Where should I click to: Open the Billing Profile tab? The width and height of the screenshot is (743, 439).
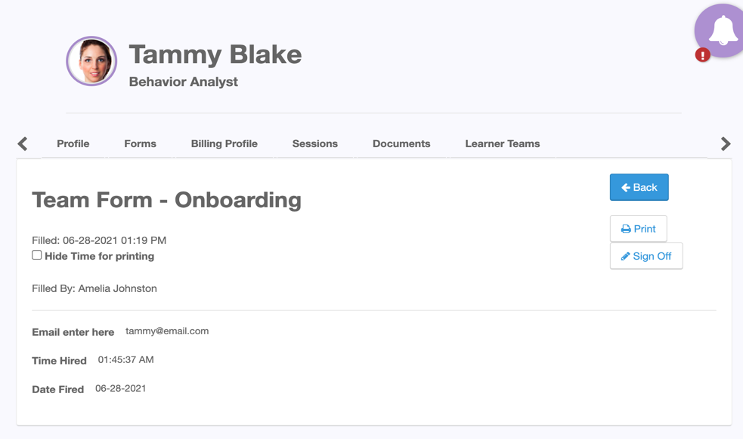[224, 144]
